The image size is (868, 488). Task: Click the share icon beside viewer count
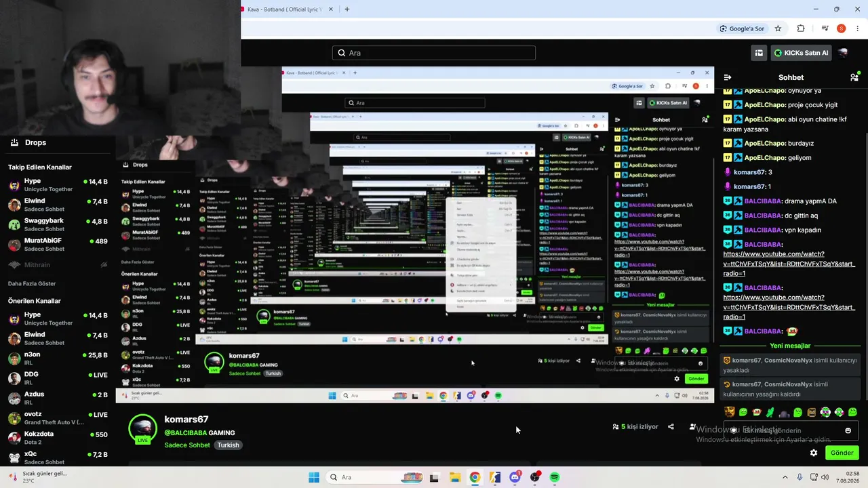pyautogui.click(x=671, y=427)
